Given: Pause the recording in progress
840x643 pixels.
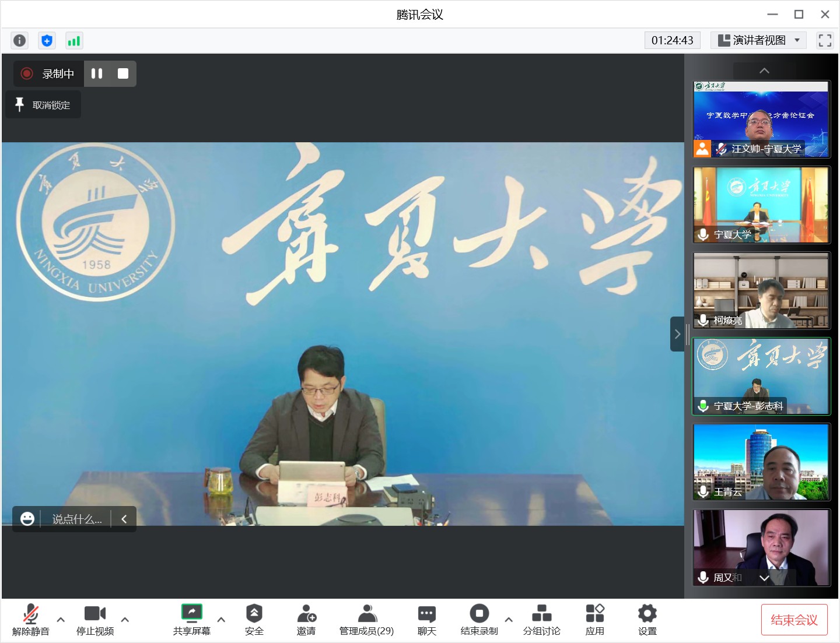Looking at the screenshot, I should (97, 73).
